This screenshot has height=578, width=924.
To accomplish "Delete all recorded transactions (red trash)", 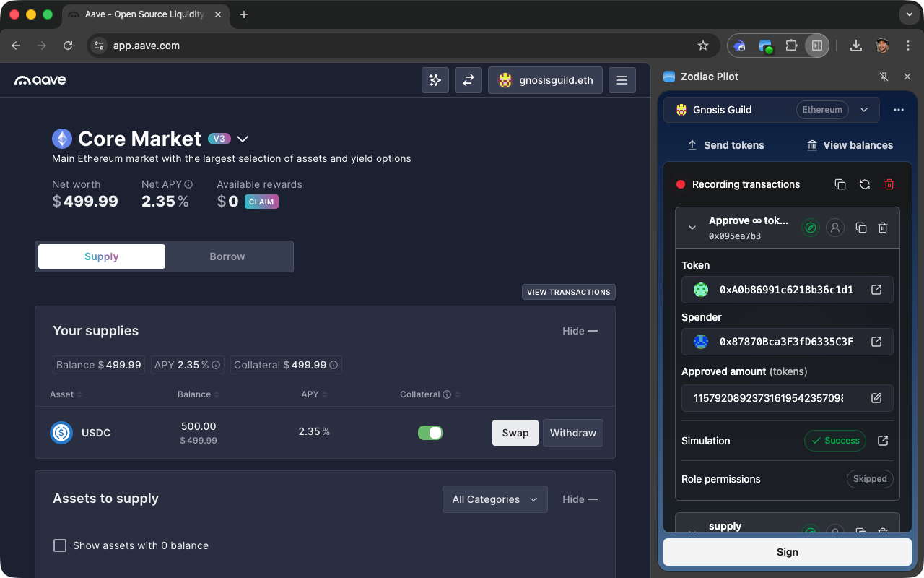I will click(889, 184).
